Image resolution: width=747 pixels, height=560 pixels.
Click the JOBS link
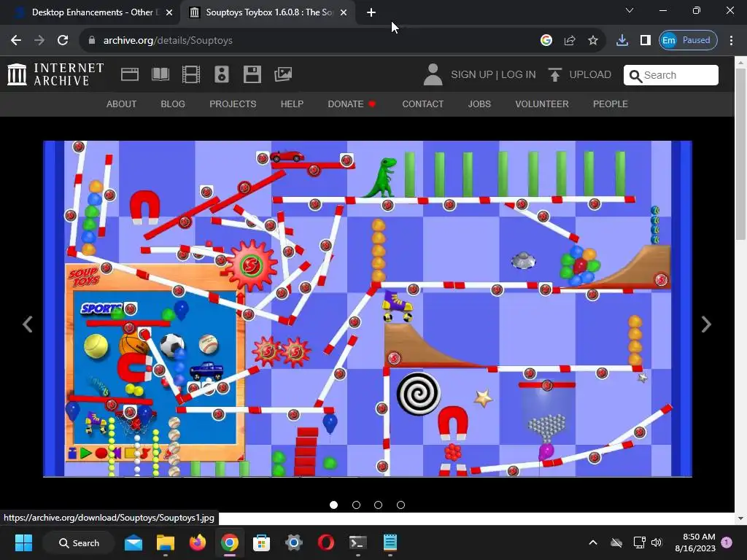pos(479,104)
